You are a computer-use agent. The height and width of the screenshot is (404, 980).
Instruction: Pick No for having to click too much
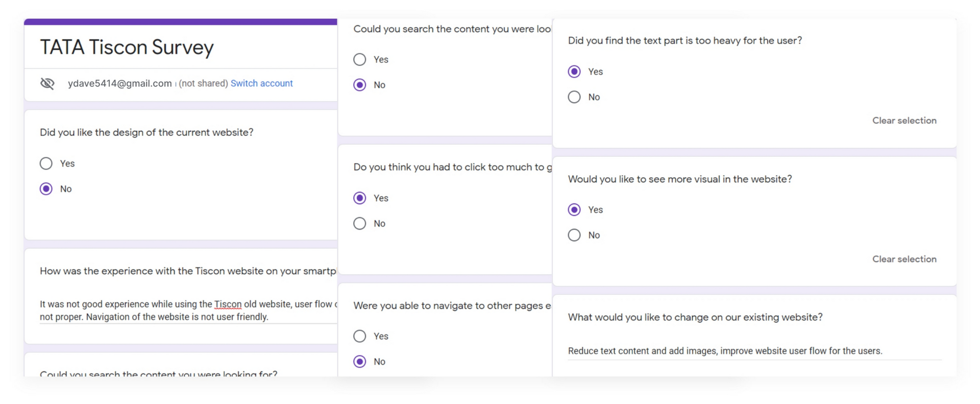click(x=360, y=223)
